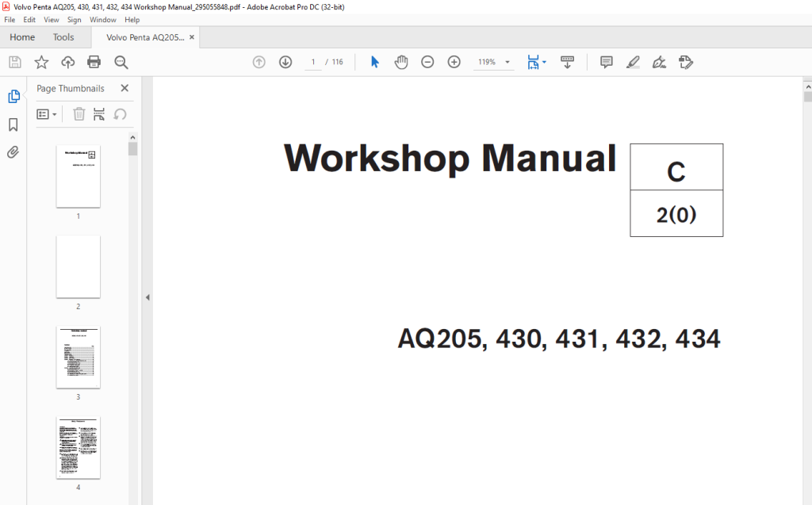Open Bookmarks sidebar panel icon

point(13,124)
